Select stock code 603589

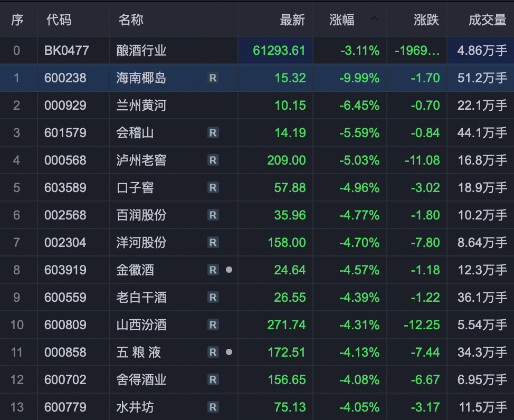point(65,187)
